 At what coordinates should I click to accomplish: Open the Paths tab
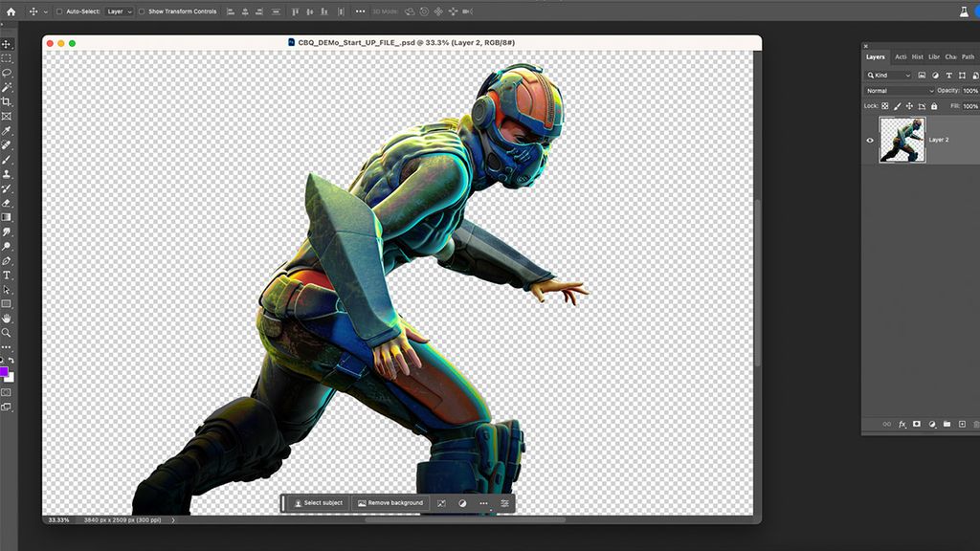tap(969, 57)
